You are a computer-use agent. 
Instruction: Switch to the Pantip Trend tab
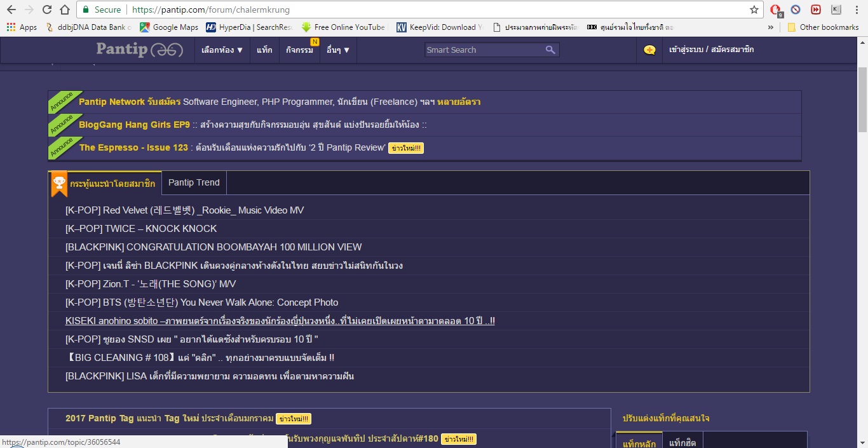[x=194, y=182]
